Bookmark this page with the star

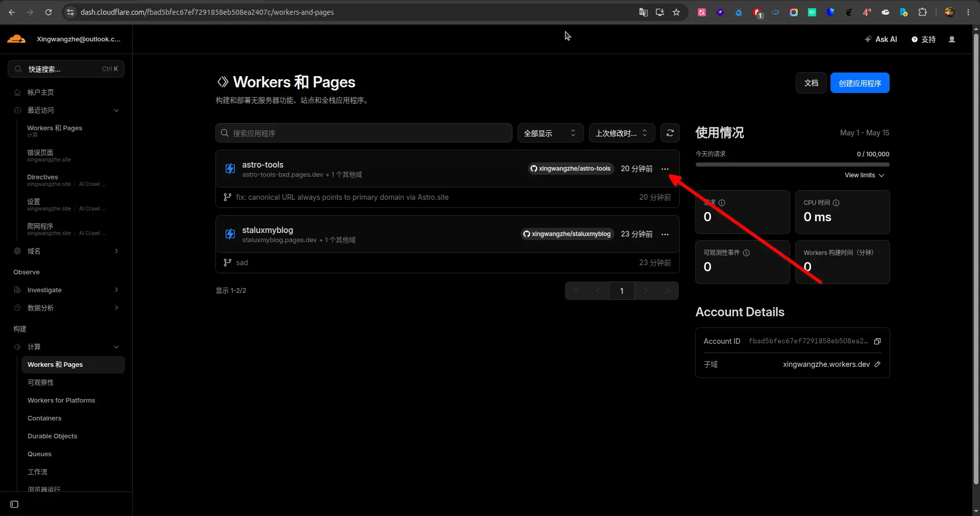click(x=676, y=12)
